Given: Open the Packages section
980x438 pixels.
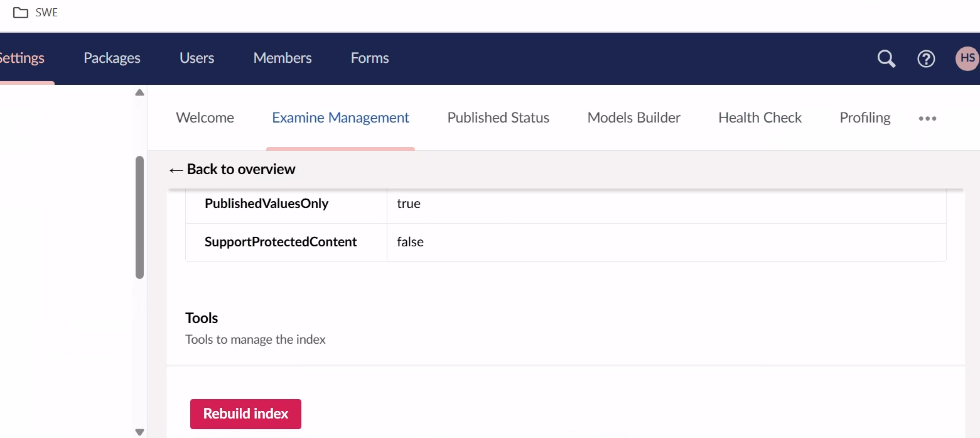Looking at the screenshot, I should click(x=112, y=58).
